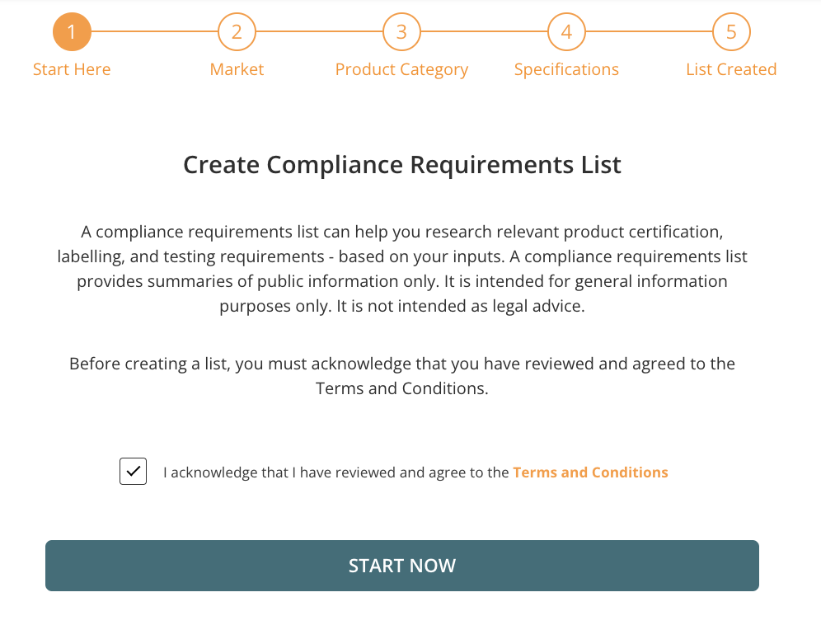
Task: Select the orange highlighted current step indicator
Action: point(72,31)
